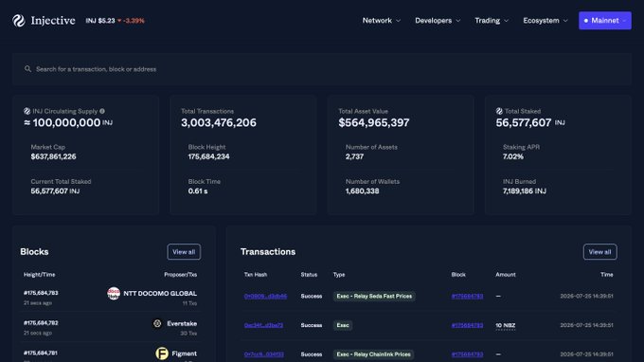Open Figment proposer page
The image size is (644, 362).
[x=184, y=353]
